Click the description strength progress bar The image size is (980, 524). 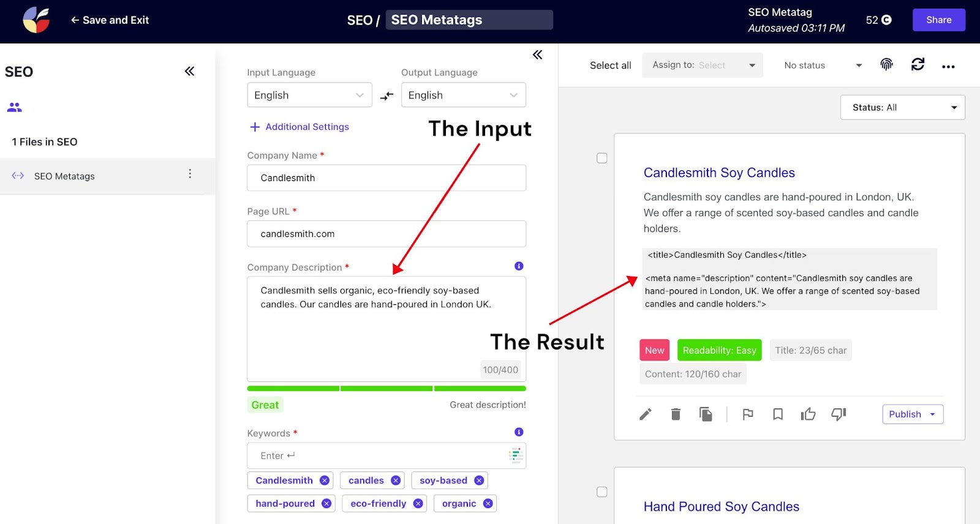click(386, 388)
